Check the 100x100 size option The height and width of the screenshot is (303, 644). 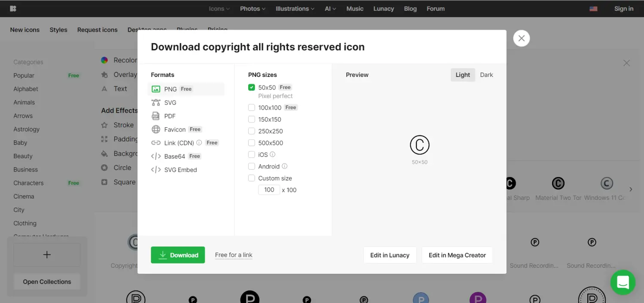pos(252,107)
